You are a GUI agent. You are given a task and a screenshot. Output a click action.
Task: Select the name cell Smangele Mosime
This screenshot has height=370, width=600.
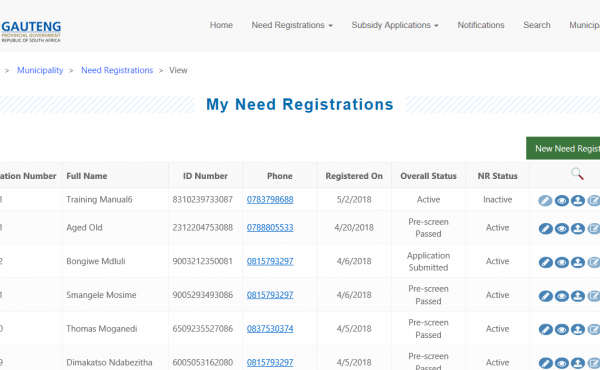101,295
